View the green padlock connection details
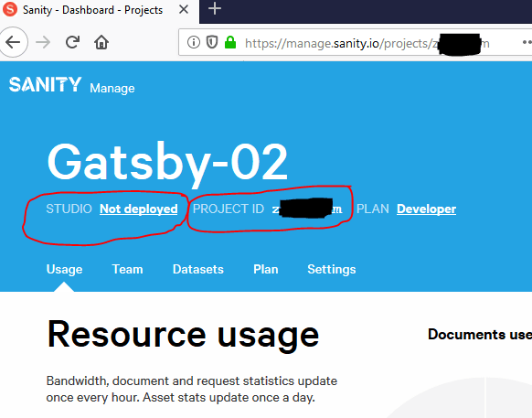 [230, 42]
